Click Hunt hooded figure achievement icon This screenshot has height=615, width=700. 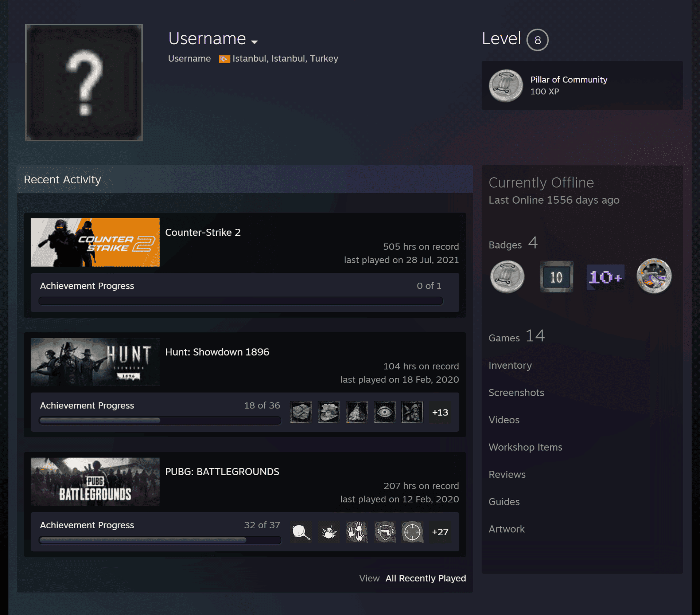pos(412,412)
